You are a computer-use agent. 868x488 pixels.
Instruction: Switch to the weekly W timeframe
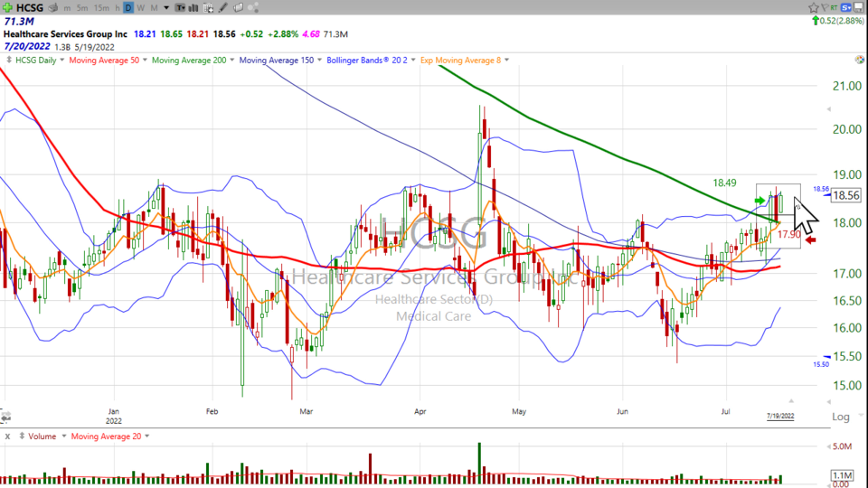(x=141, y=7)
